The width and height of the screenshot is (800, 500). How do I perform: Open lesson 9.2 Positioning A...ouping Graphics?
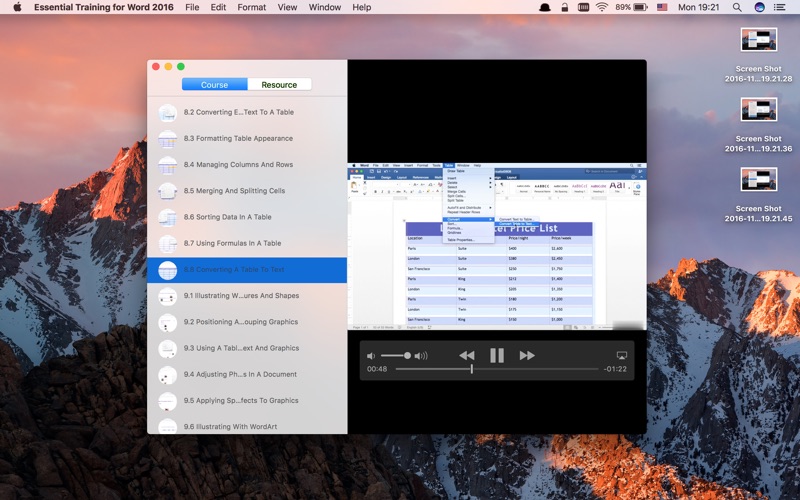point(247,322)
